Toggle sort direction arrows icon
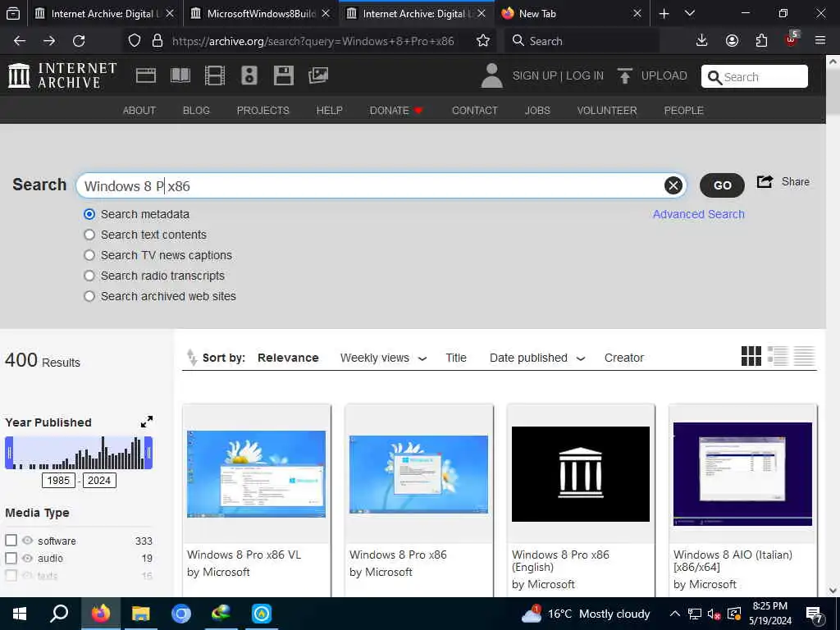Viewport: 840px width, 630px height. click(192, 358)
